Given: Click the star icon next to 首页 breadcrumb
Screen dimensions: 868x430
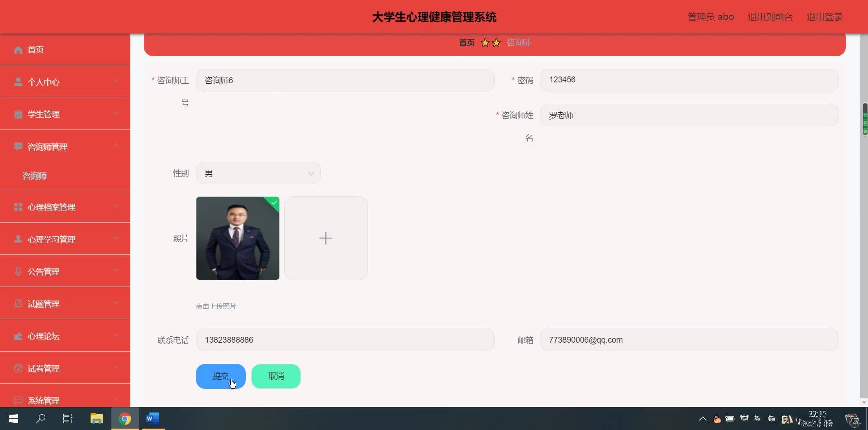Looking at the screenshot, I should 485,42.
